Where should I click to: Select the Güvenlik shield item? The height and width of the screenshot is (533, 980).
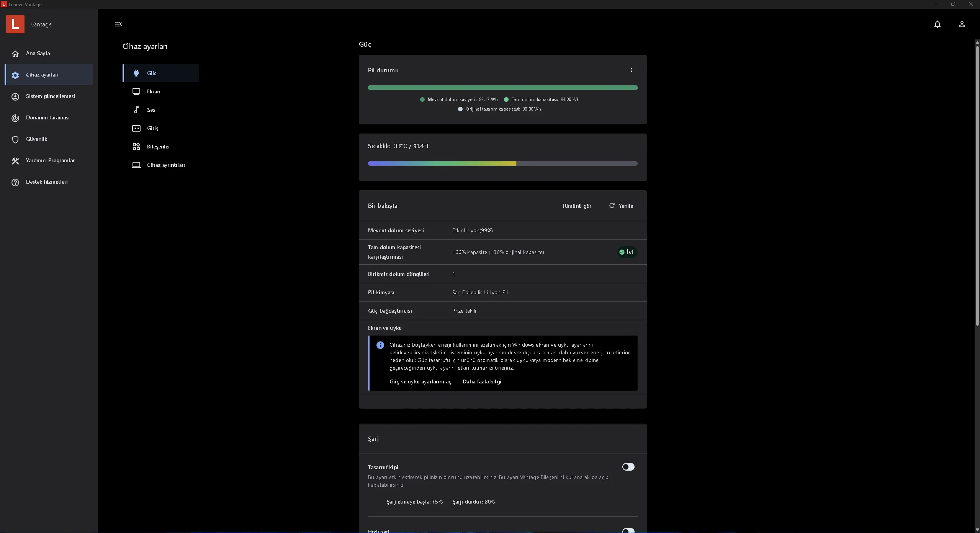click(37, 139)
